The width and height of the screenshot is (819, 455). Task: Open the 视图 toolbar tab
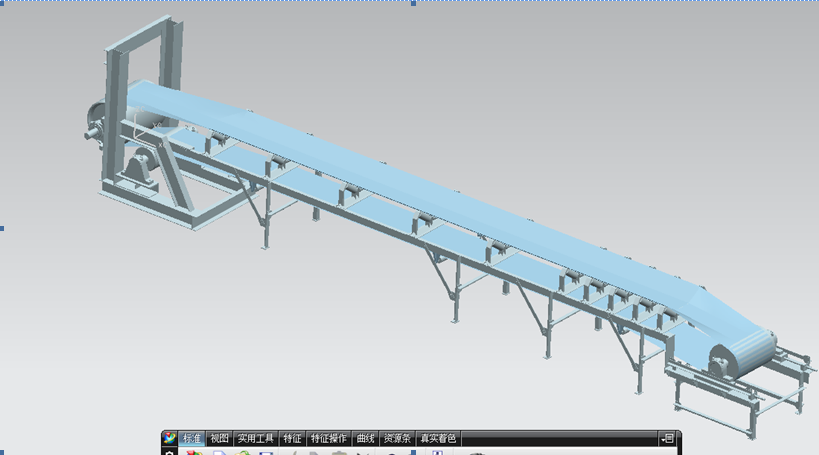(219, 438)
